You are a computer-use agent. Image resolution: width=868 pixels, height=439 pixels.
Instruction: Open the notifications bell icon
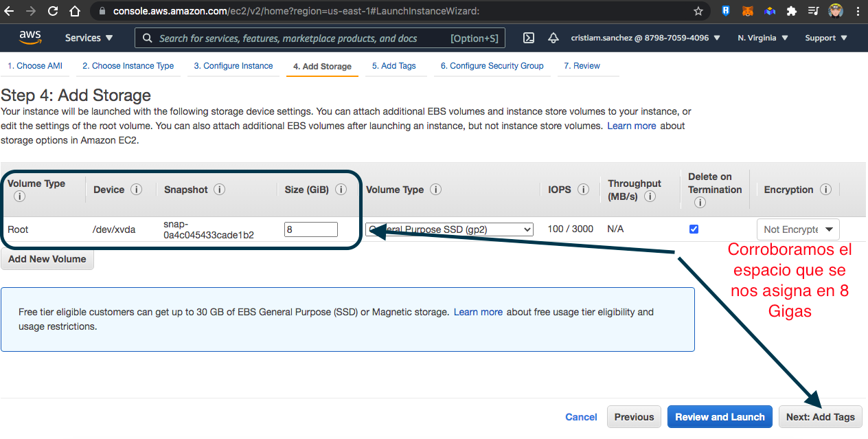(553, 38)
